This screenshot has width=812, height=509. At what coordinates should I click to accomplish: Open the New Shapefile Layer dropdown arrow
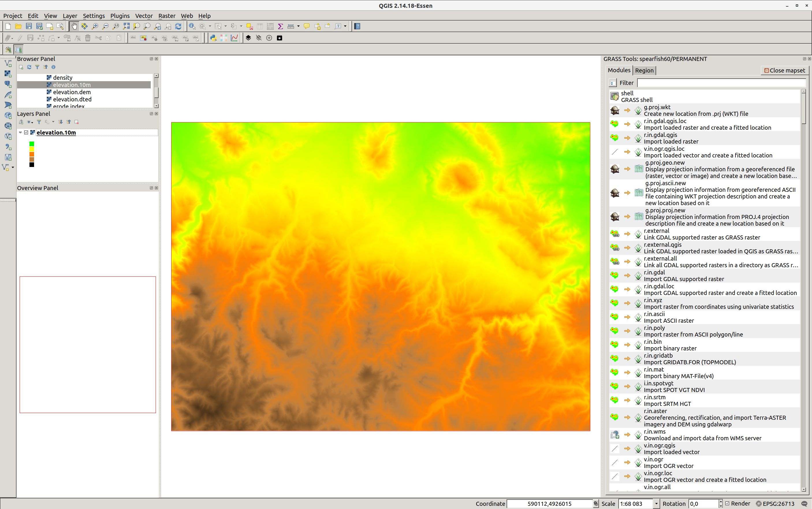[x=13, y=167]
